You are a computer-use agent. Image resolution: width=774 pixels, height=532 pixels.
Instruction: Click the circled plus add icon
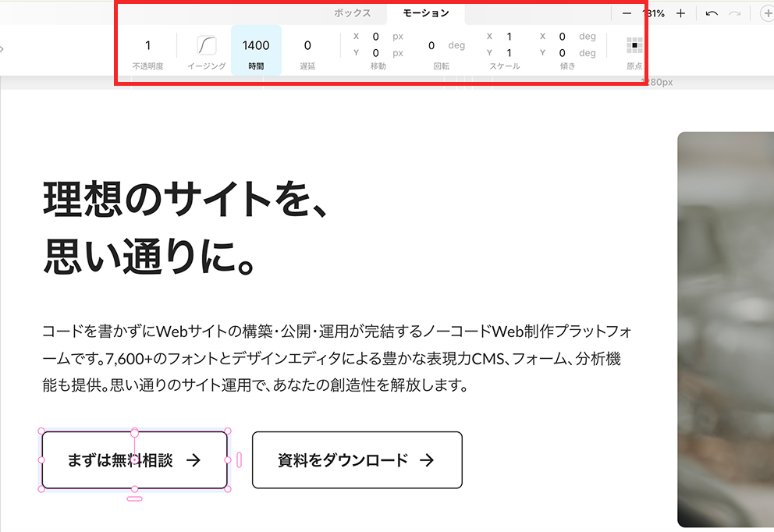[765, 13]
